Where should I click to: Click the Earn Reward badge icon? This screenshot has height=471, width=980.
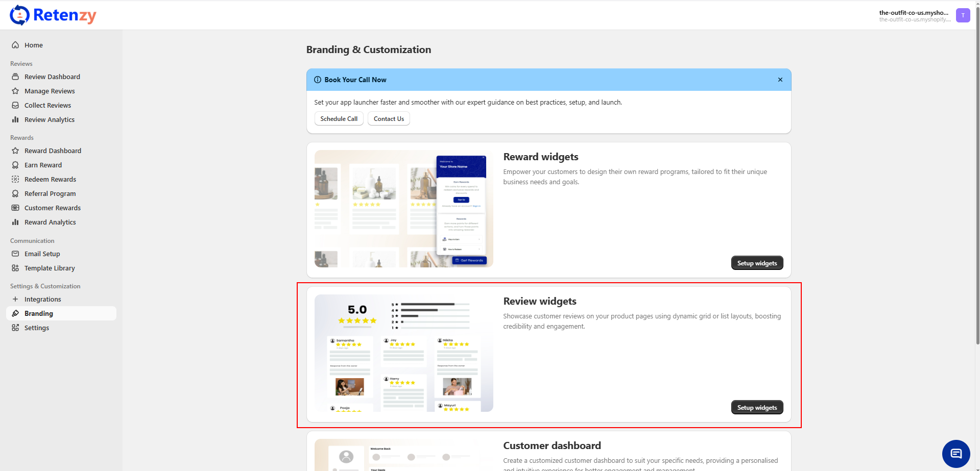(15, 165)
